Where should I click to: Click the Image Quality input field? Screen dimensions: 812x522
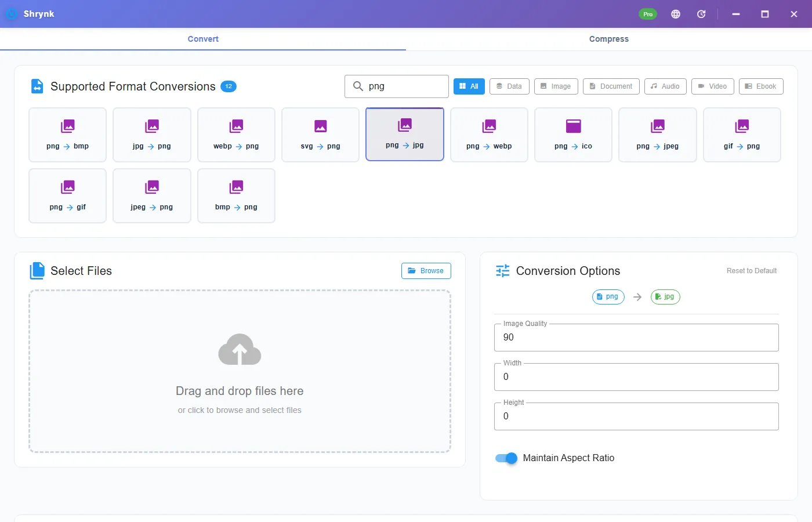(x=636, y=338)
